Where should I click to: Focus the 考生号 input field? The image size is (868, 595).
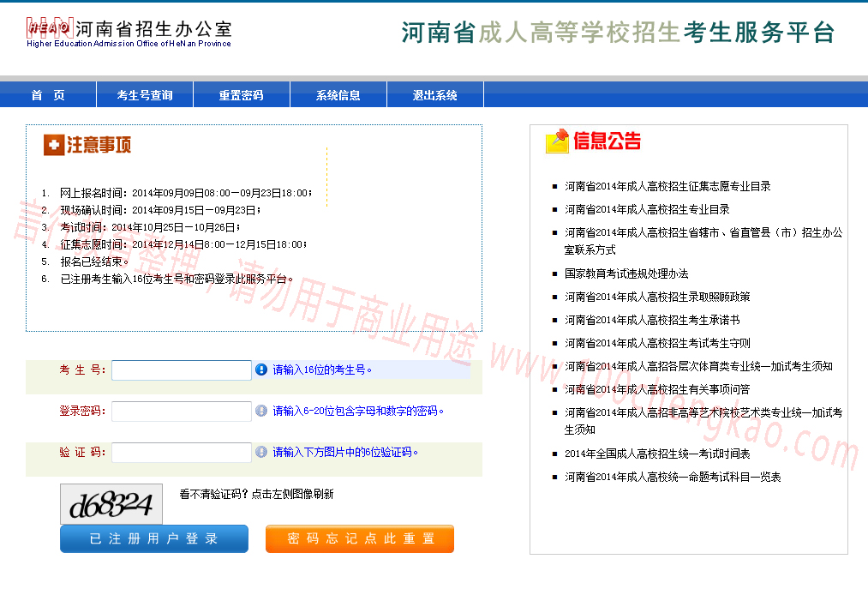point(182,370)
